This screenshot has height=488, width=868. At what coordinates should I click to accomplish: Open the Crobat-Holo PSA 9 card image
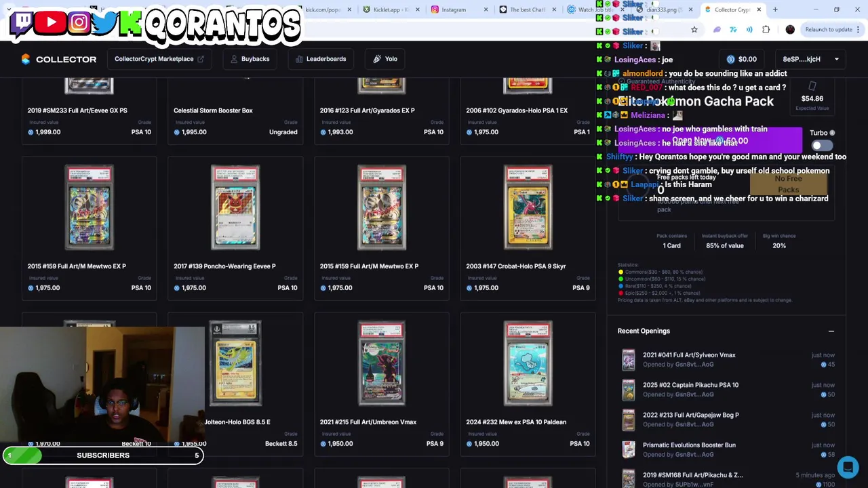[528, 208]
